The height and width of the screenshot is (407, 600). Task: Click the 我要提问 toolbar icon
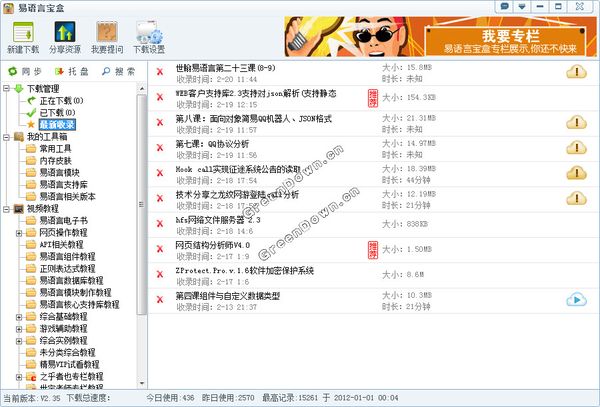pos(107,37)
